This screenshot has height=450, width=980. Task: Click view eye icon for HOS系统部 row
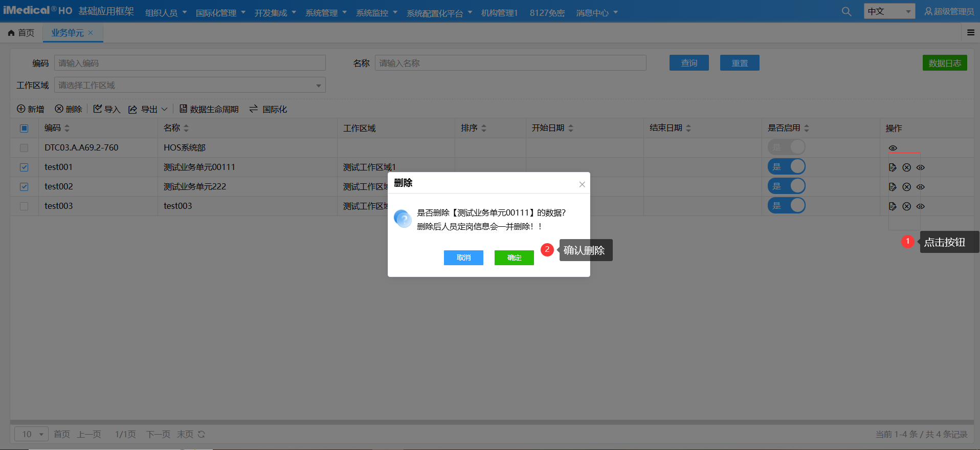point(893,148)
